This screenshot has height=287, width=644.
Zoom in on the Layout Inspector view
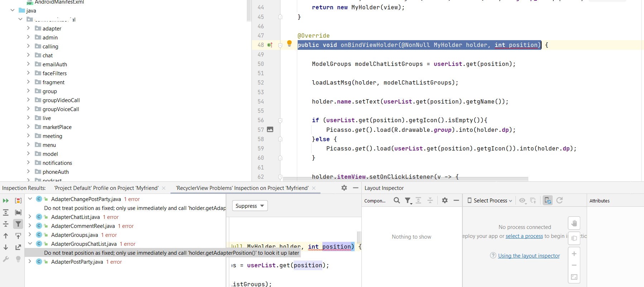coord(574,254)
